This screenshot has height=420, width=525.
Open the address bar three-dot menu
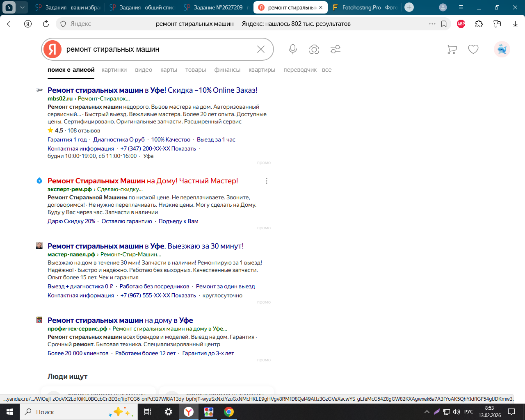click(x=432, y=24)
